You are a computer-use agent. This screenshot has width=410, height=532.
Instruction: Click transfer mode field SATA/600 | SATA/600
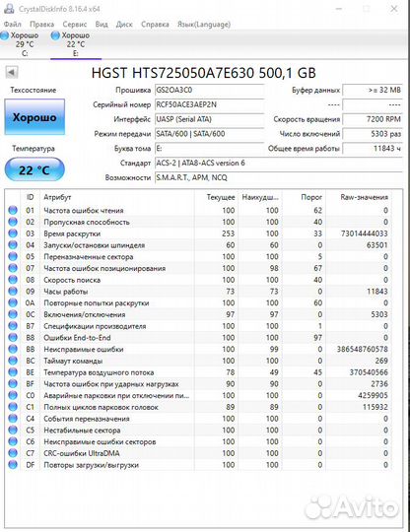pyautogui.click(x=209, y=134)
